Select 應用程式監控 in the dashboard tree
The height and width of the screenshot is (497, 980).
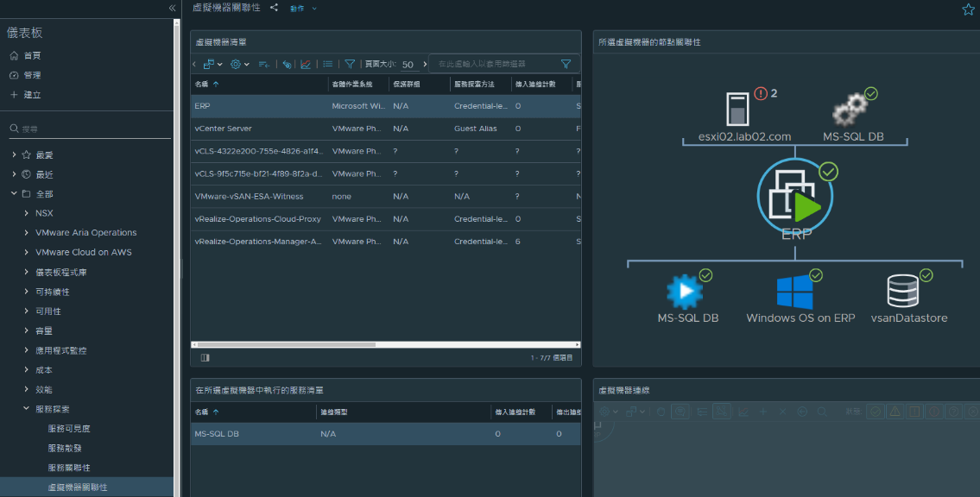60,351
